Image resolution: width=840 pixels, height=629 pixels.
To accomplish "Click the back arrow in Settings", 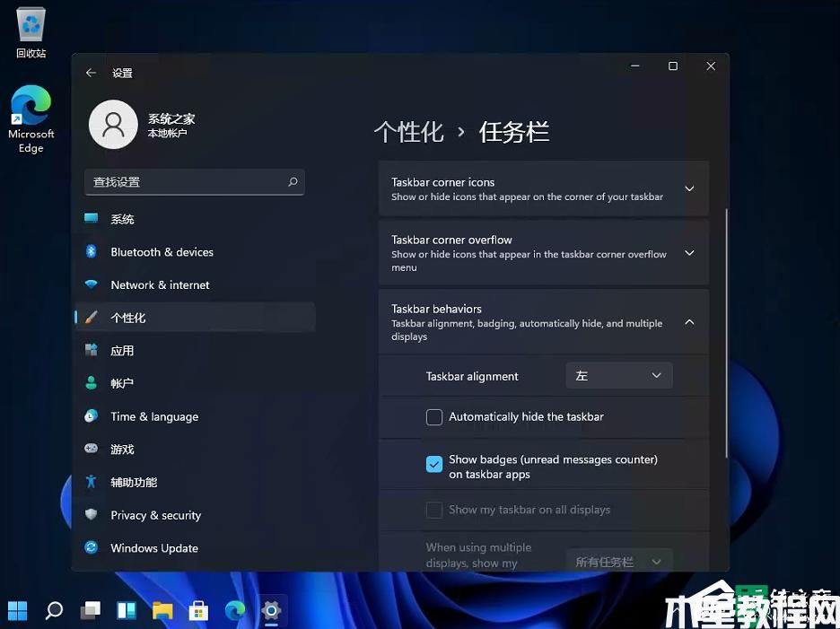I will tap(91, 73).
